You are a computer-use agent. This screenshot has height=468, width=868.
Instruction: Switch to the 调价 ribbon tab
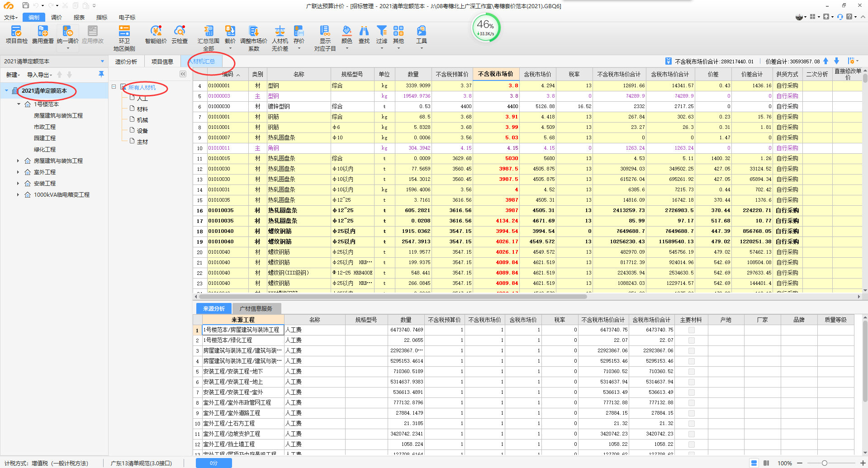tap(57, 18)
